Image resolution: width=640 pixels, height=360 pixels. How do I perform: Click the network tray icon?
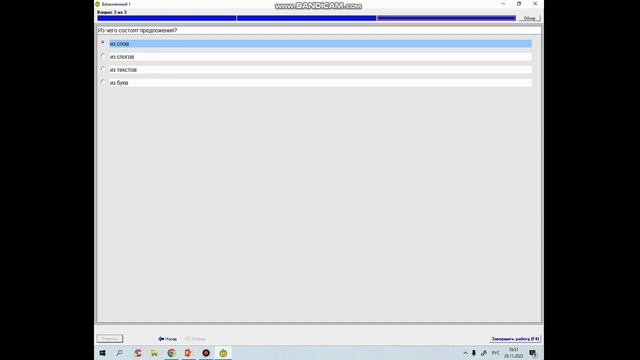click(484, 353)
